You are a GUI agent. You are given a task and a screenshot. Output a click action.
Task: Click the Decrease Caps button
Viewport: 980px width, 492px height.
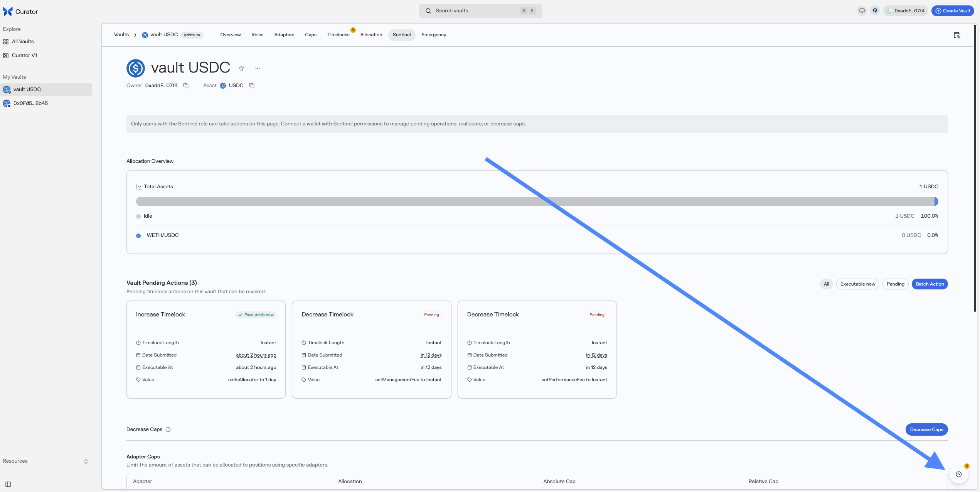point(927,429)
